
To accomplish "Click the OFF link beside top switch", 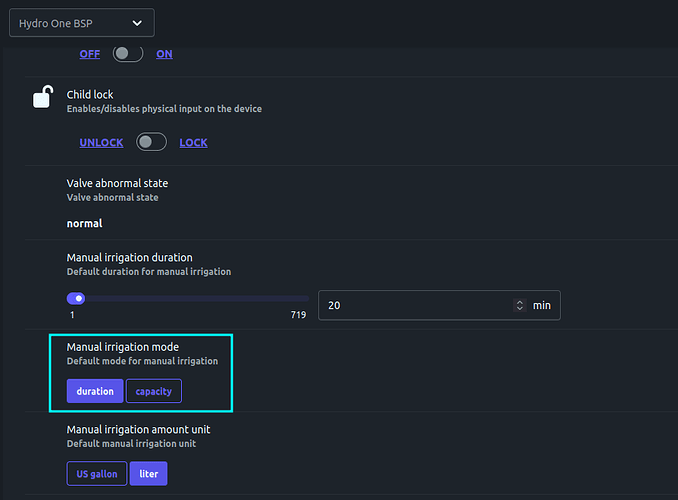I will [x=90, y=54].
